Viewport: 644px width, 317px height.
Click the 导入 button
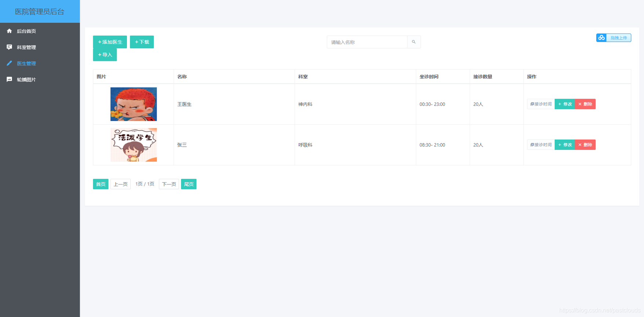point(105,55)
